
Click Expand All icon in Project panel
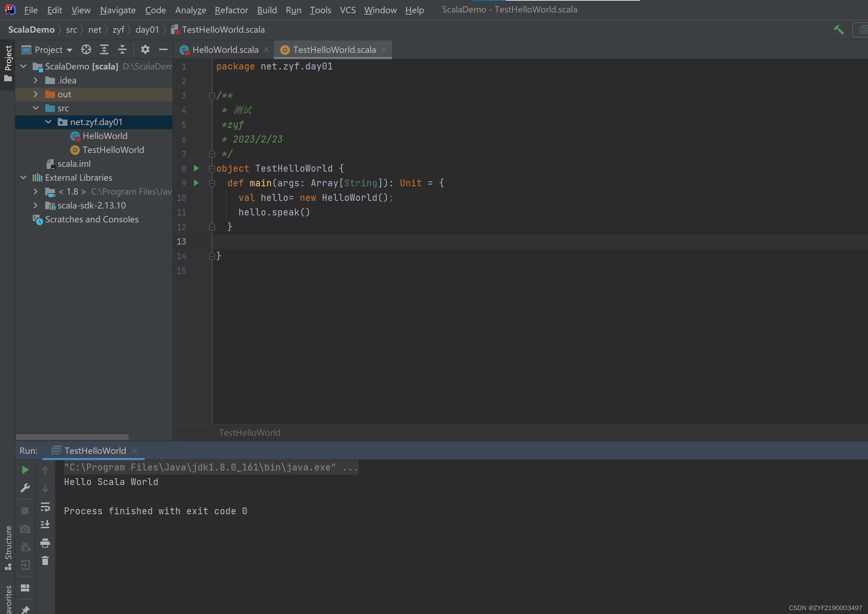[104, 50]
